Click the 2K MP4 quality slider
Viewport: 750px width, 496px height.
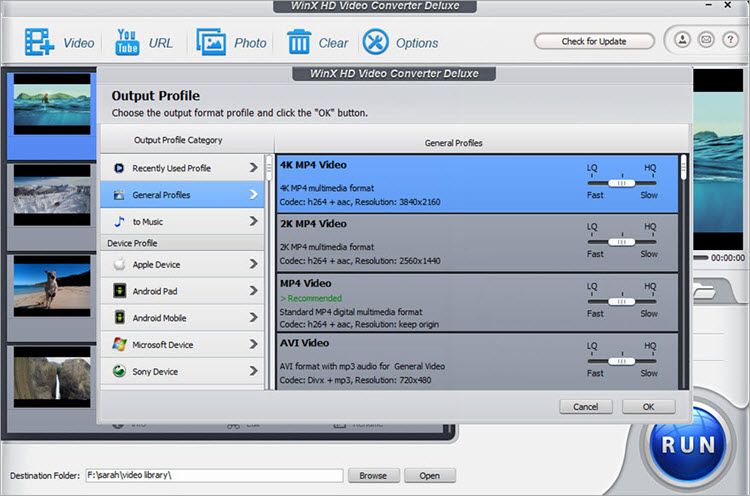pyautogui.click(x=621, y=242)
